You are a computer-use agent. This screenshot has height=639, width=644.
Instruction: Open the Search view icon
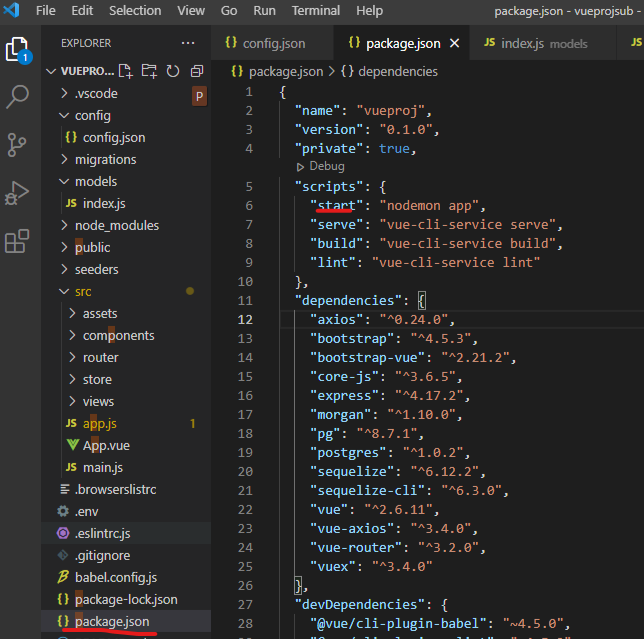click(x=17, y=97)
